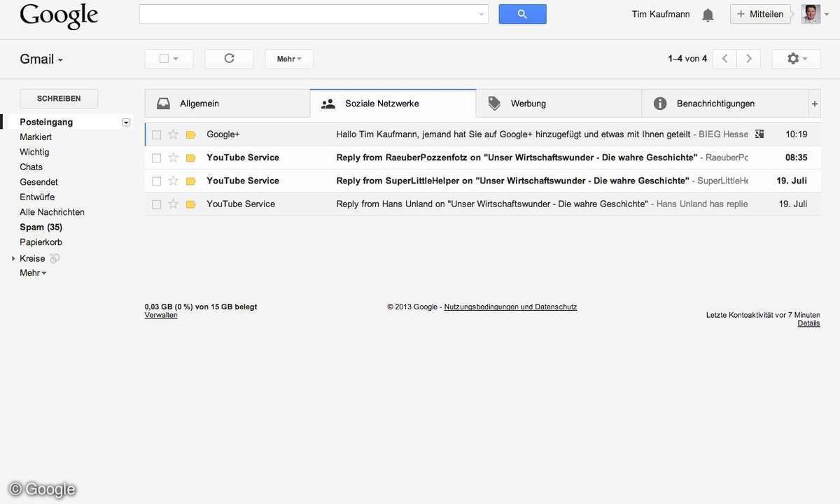Click importance marker on RaeuberPozzenfotz email

(190, 157)
